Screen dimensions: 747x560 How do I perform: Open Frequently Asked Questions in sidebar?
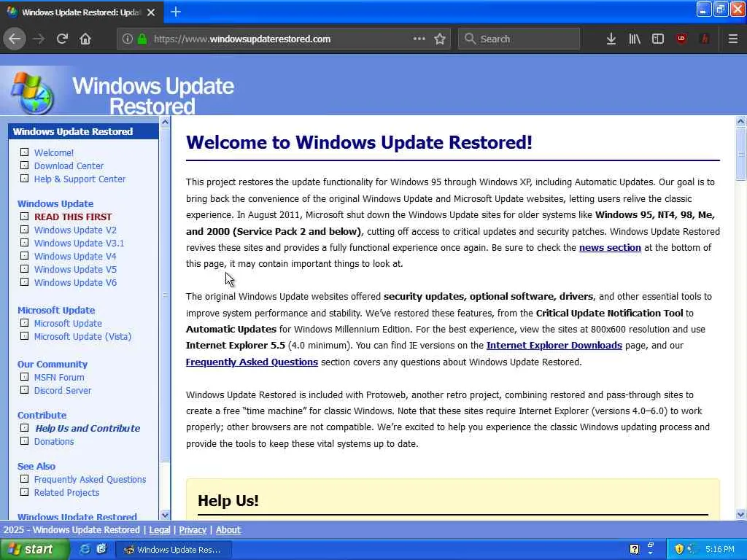pyautogui.click(x=90, y=480)
